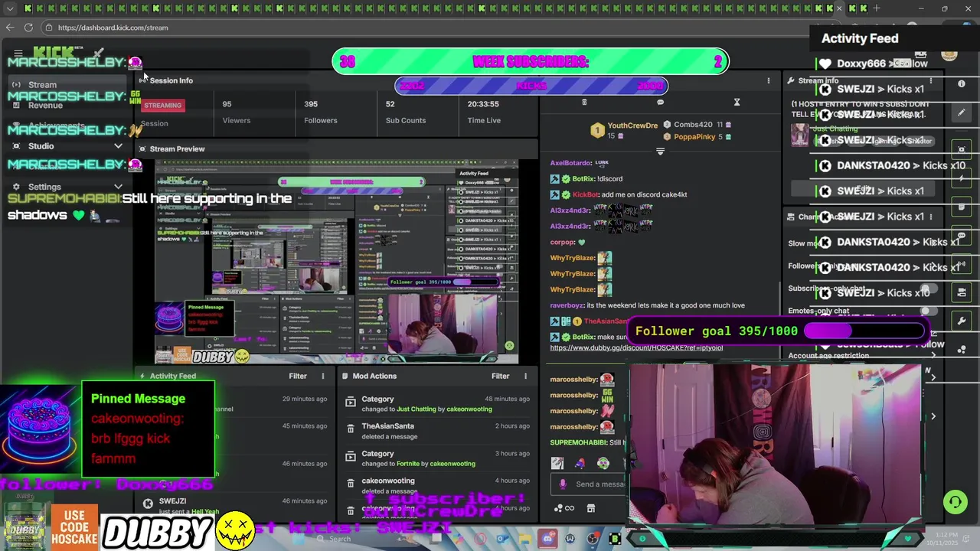The width and height of the screenshot is (980, 551).
Task: Click the broadcast signal icon in right icon bar
Action: (962, 264)
